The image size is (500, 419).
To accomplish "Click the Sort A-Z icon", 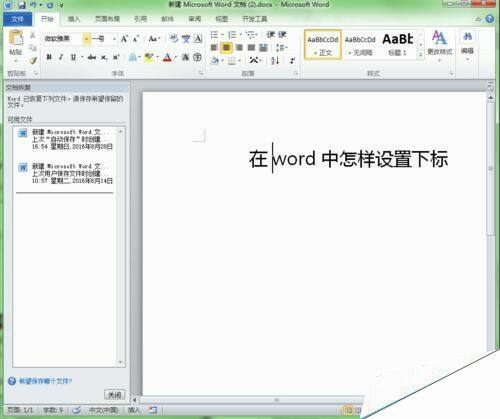I will pyautogui.click(x=275, y=60).
